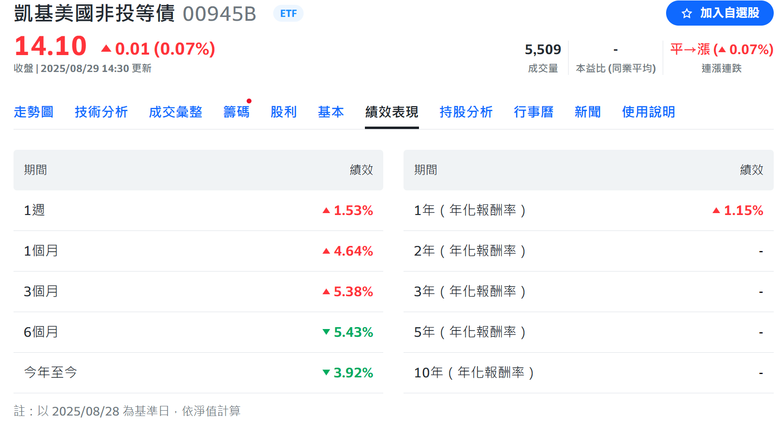This screenshot has width=780, height=431.
Task: Click the title 凱基美國非投等債
Action: point(95,13)
